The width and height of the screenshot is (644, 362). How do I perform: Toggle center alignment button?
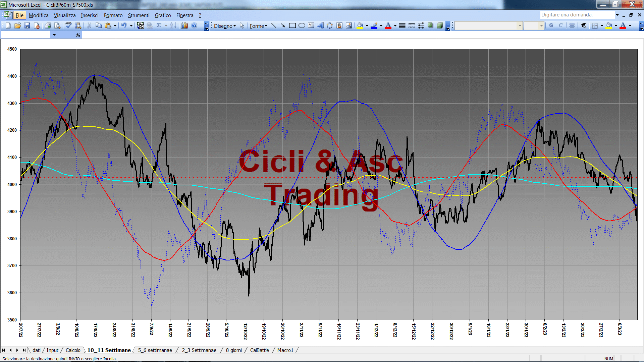click(572, 25)
